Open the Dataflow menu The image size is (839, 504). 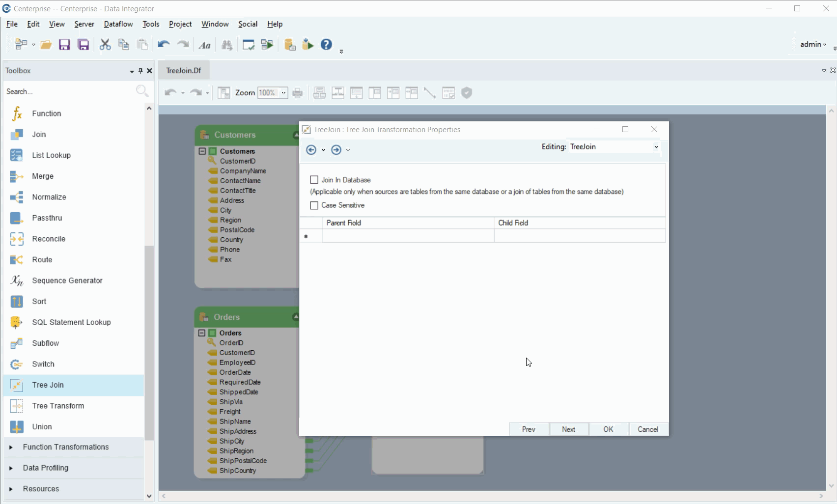[x=118, y=24]
